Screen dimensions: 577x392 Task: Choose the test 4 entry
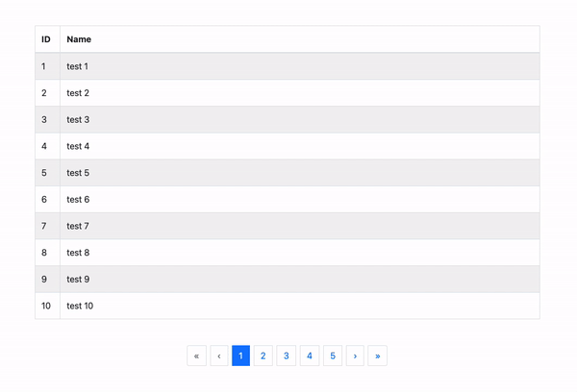[288, 146]
